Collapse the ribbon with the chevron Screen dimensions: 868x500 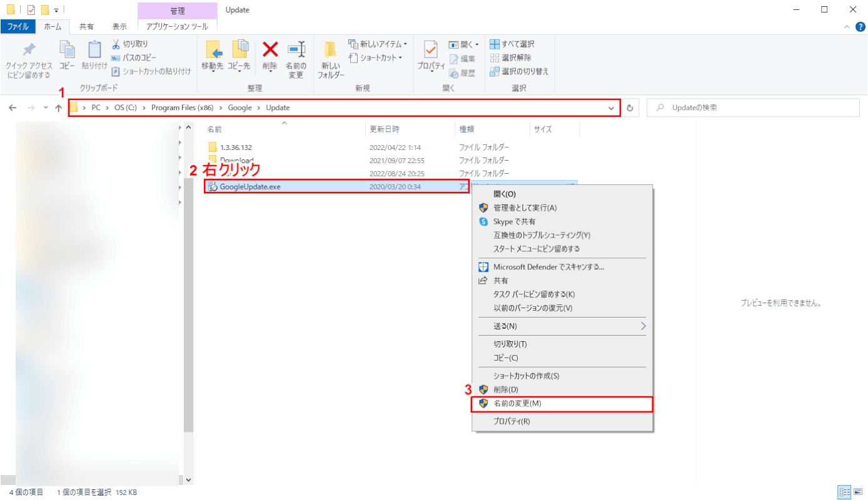point(847,26)
